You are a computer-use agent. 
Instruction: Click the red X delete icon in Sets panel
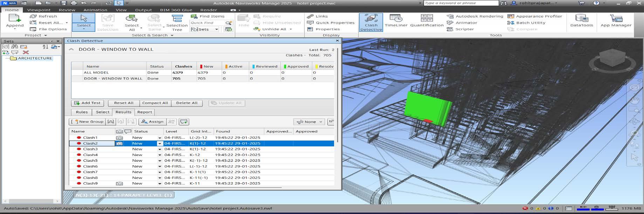(26, 52)
